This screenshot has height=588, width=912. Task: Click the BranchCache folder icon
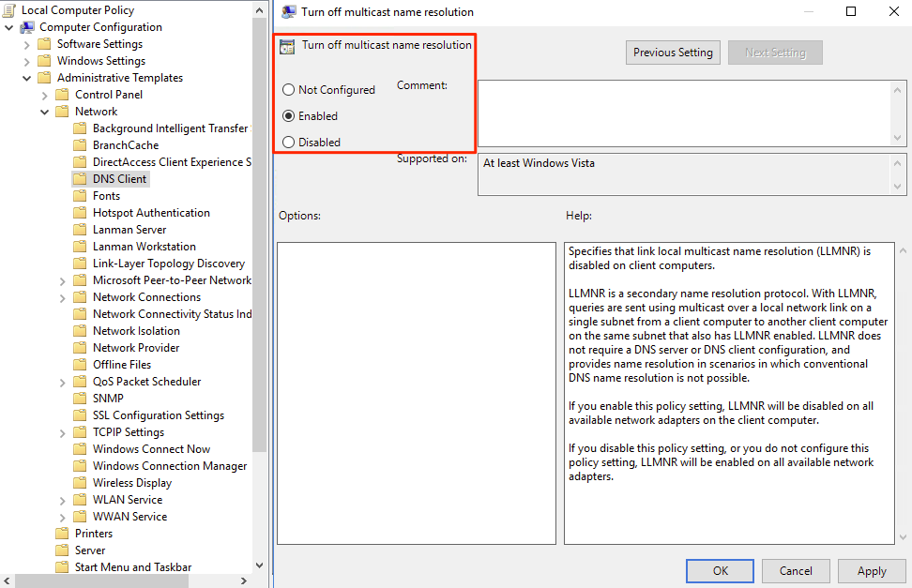pyautogui.click(x=80, y=145)
